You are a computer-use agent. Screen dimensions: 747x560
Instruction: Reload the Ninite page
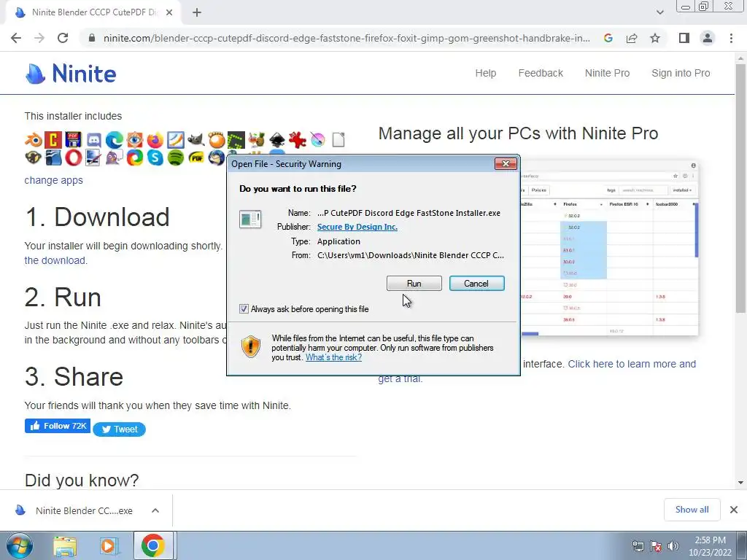[63, 38]
